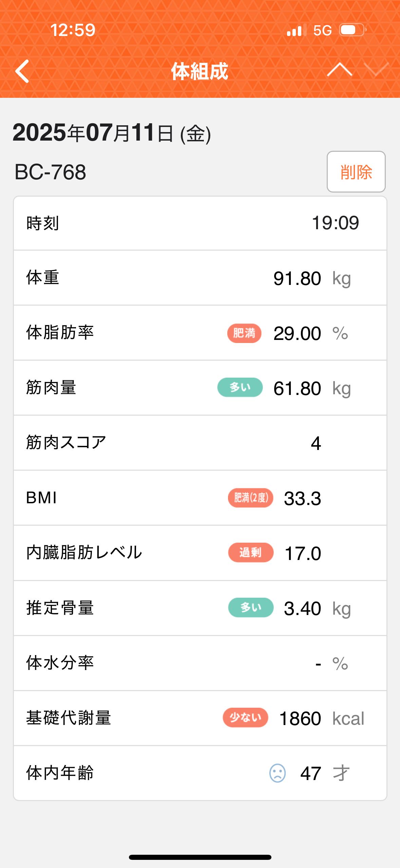Viewport: 400px width, 868px height.
Task: Tap the date heading 2025年07月11日
Action: 112,133
